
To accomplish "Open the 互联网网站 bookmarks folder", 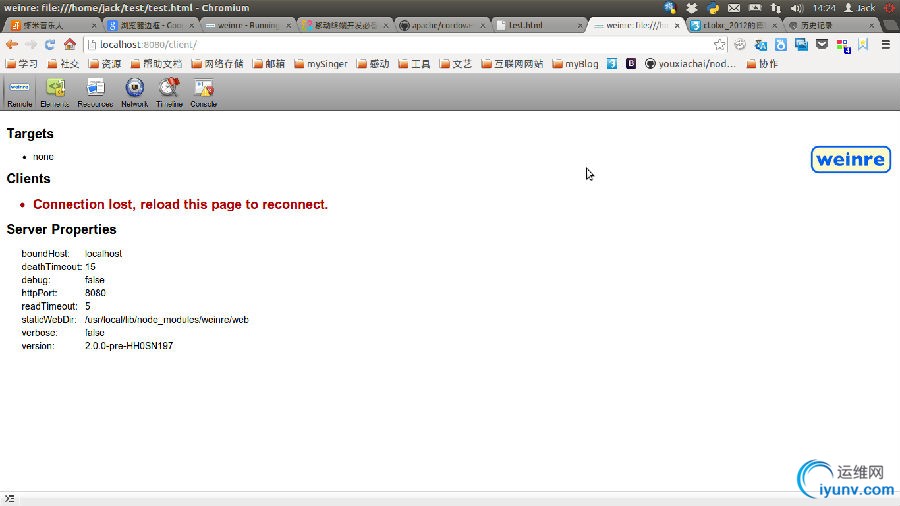I will pos(513,64).
